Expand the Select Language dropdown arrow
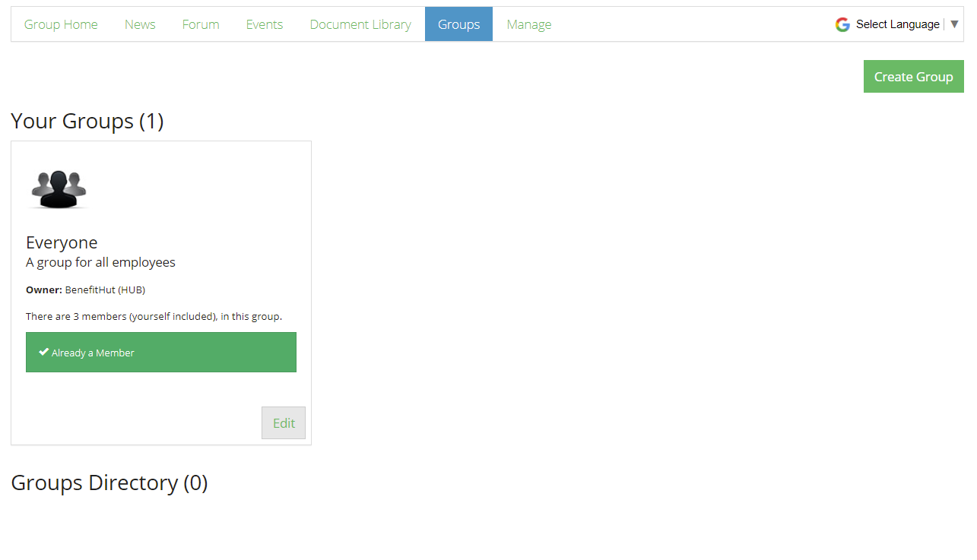Viewport: 977px width, 560px height. (x=955, y=24)
